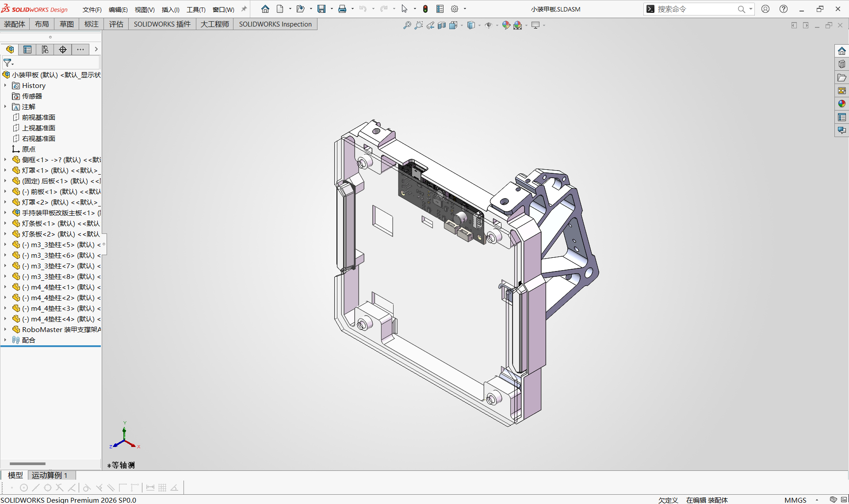The width and height of the screenshot is (849, 504).
Task: Click the Zoom to Fit magnifier icon
Action: [x=407, y=25]
